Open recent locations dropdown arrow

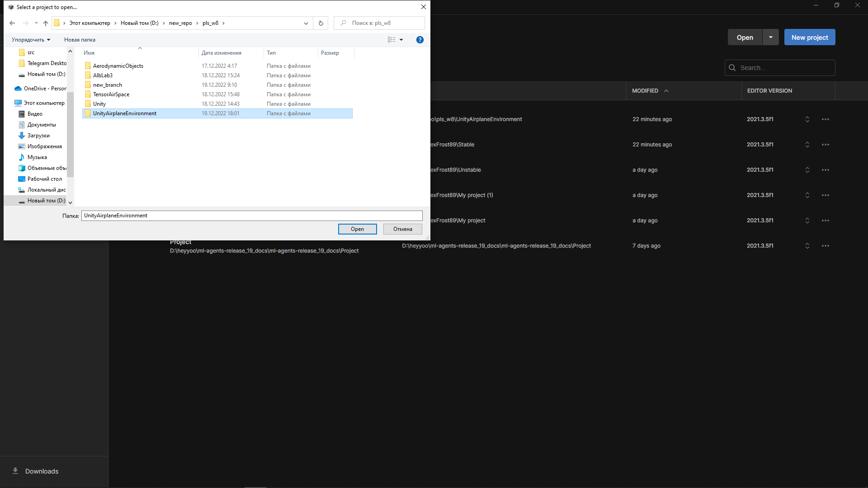point(36,23)
